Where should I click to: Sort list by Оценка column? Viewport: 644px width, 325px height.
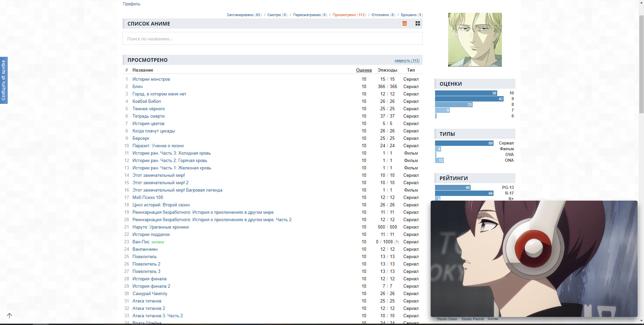coord(363,70)
